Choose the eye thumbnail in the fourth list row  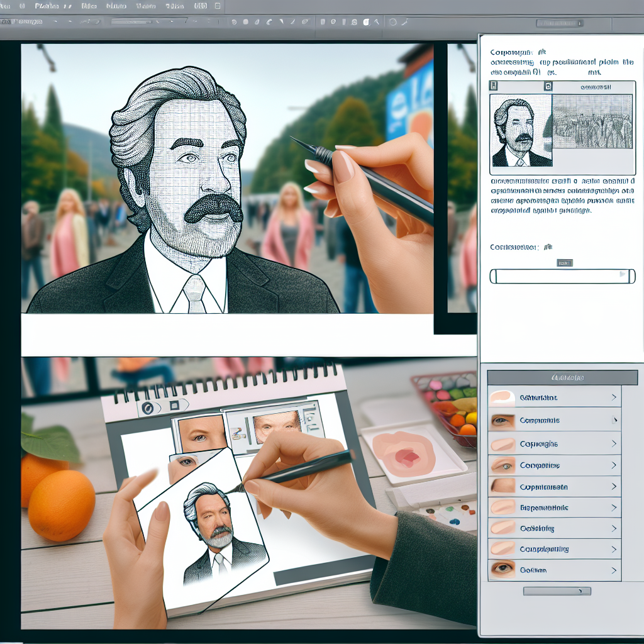(x=502, y=466)
